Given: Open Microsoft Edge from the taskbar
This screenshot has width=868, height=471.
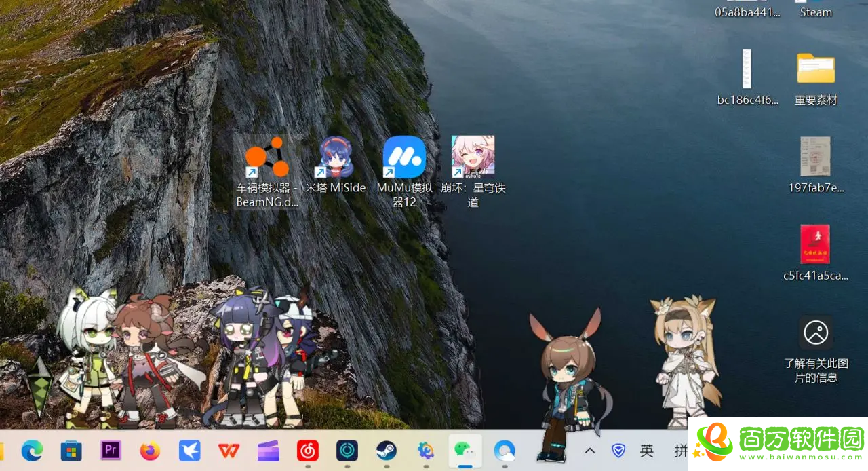Looking at the screenshot, I should [x=32, y=450].
